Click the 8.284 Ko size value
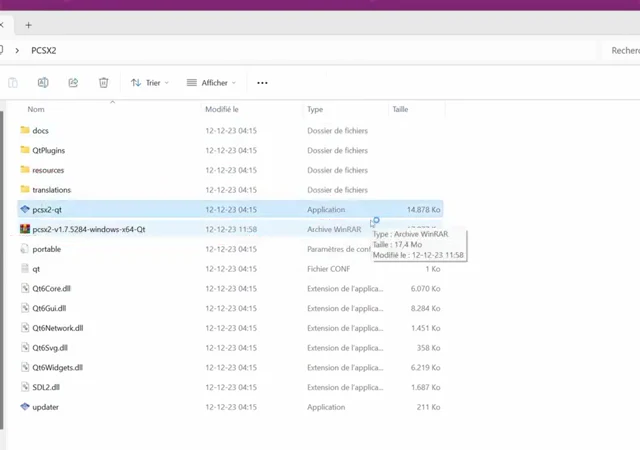This screenshot has height=450, width=640. (425, 308)
